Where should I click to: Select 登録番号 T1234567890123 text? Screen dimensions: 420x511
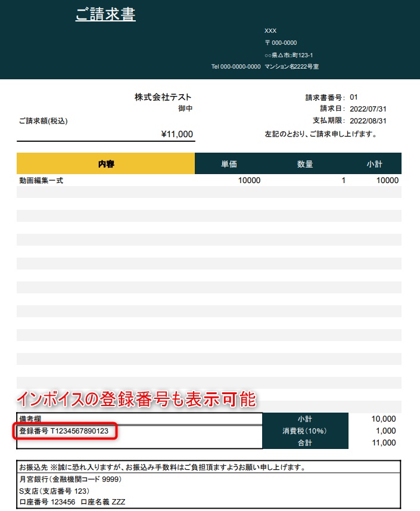pos(64,431)
